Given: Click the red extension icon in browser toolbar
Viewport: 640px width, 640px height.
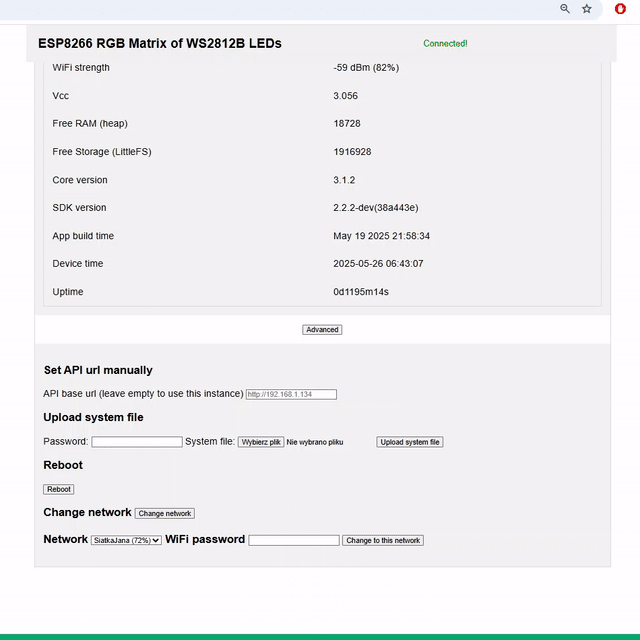Looking at the screenshot, I should coord(620,9).
